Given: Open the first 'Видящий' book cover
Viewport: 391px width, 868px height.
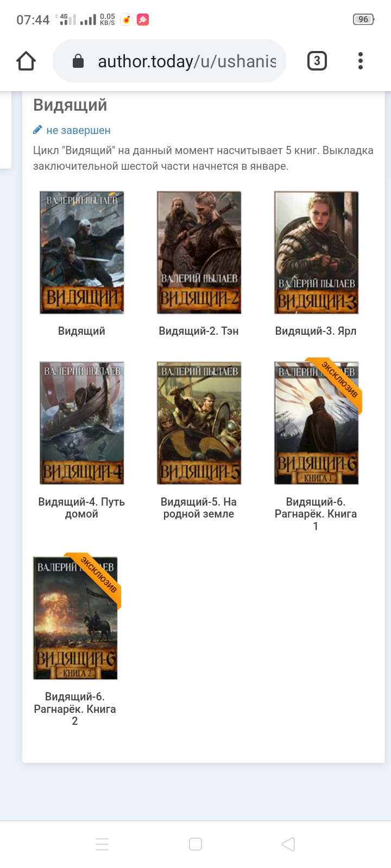Looking at the screenshot, I should click(82, 252).
